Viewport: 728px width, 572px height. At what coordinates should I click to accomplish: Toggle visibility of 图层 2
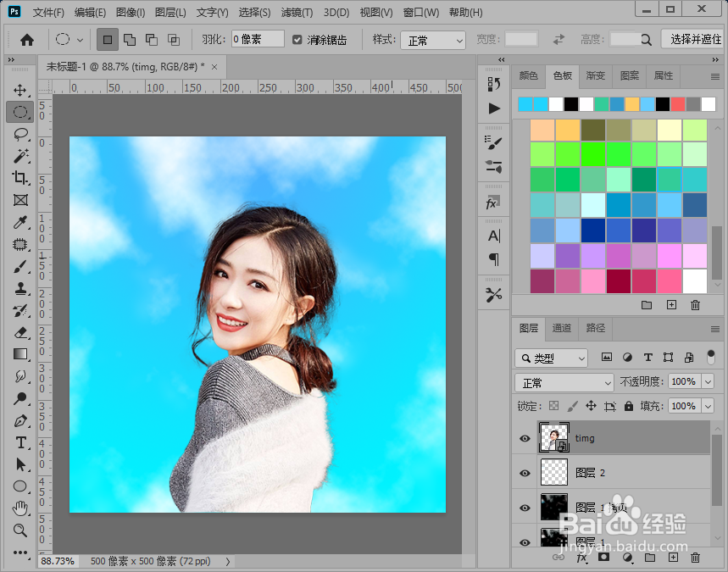point(525,472)
